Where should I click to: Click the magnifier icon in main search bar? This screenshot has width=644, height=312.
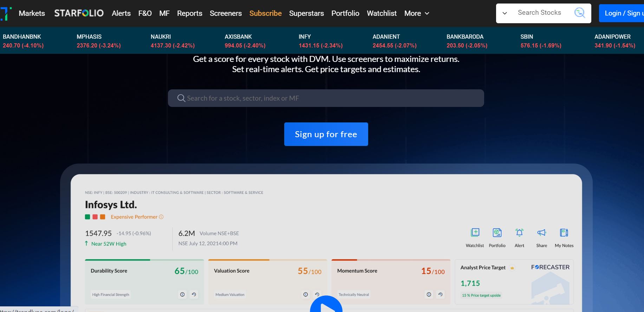point(181,98)
